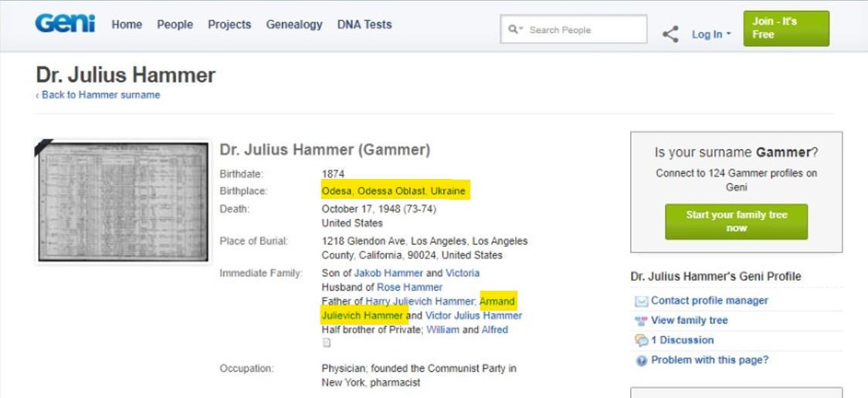Click the envelope icon beside Contact profile manager
Viewport: 868px width, 398px height.
(641, 302)
